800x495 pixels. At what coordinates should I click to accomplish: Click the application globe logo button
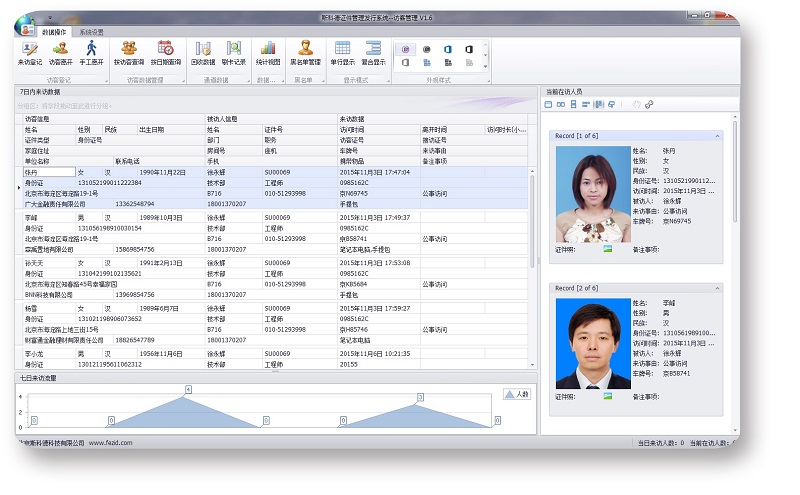24,25
